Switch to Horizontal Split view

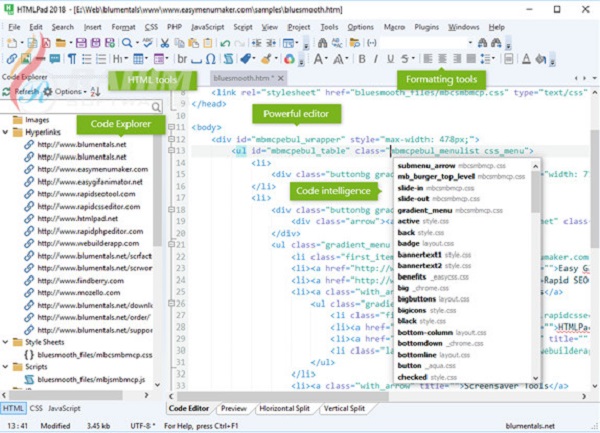(283, 409)
